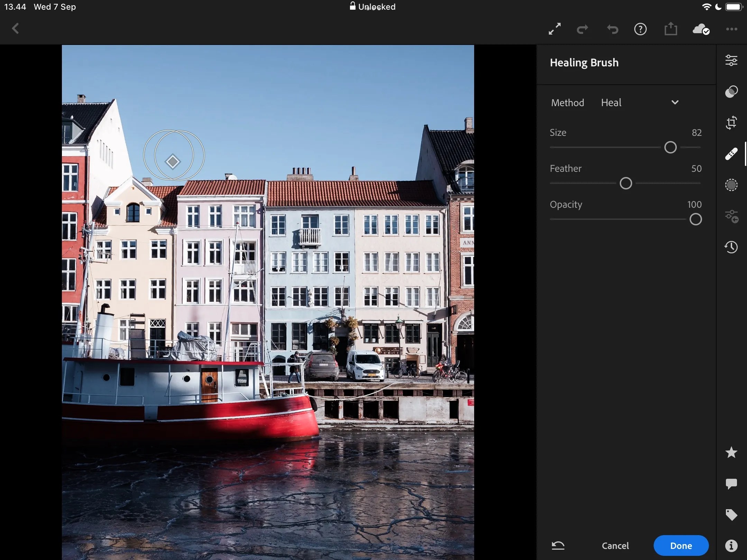The height and width of the screenshot is (560, 747).
Task: Tap the healing brush circle on the sky
Action: tap(174, 156)
